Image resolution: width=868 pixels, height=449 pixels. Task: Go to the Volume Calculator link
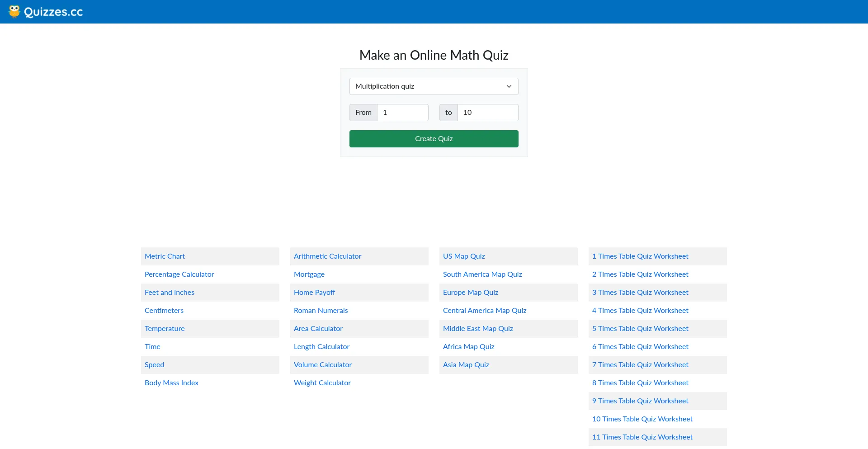[x=323, y=365]
